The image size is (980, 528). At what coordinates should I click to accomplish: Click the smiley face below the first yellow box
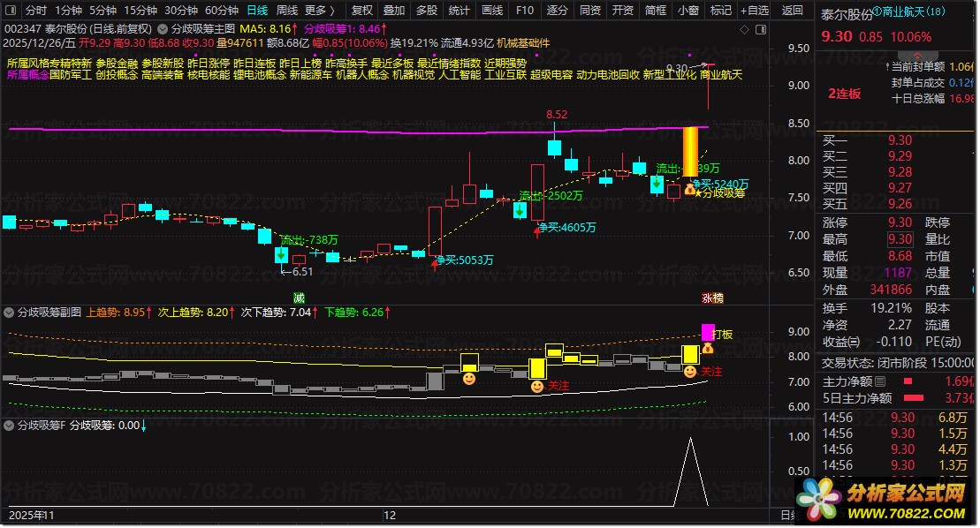click(468, 378)
